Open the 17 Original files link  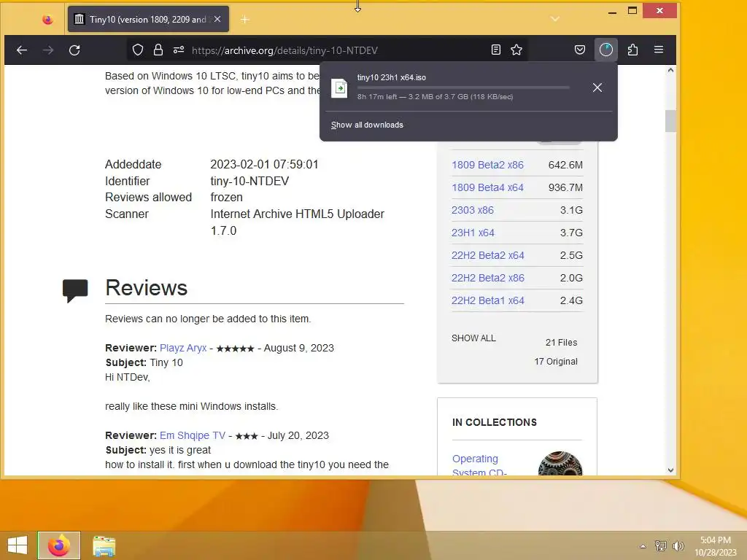click(556, 362)
